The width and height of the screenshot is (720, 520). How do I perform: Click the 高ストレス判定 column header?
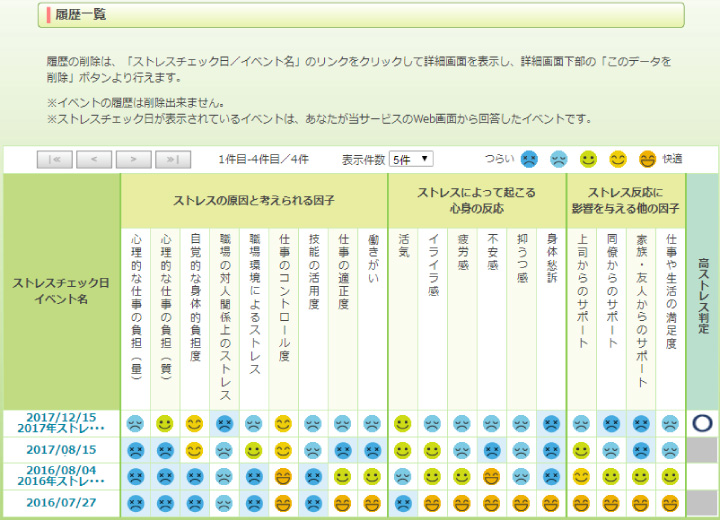(x=703, y=291)
